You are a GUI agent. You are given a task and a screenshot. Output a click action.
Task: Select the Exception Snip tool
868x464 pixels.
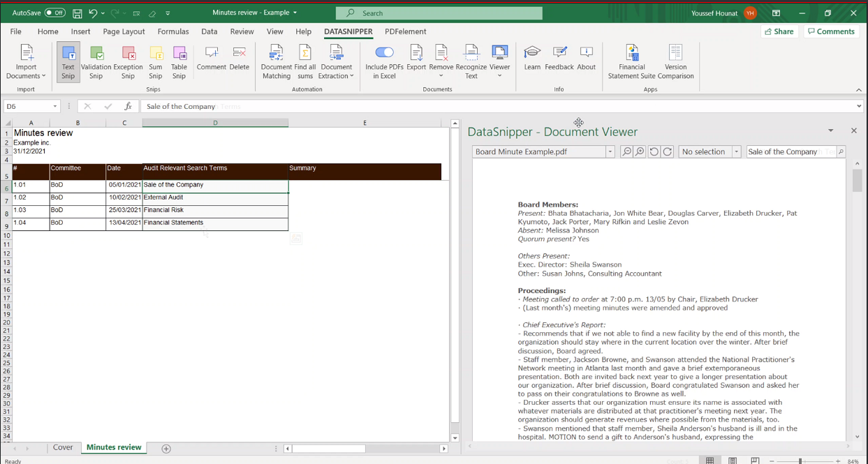click(x=128, y=61)
